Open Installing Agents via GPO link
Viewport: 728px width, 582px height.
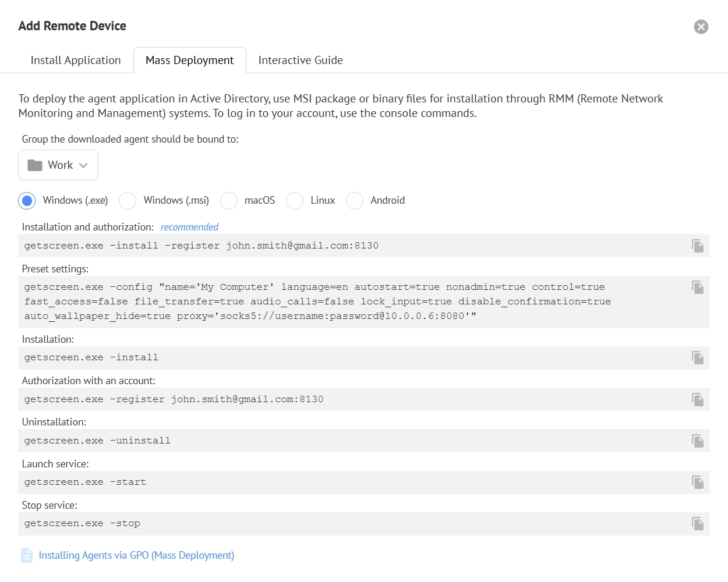tap(136, 555)
